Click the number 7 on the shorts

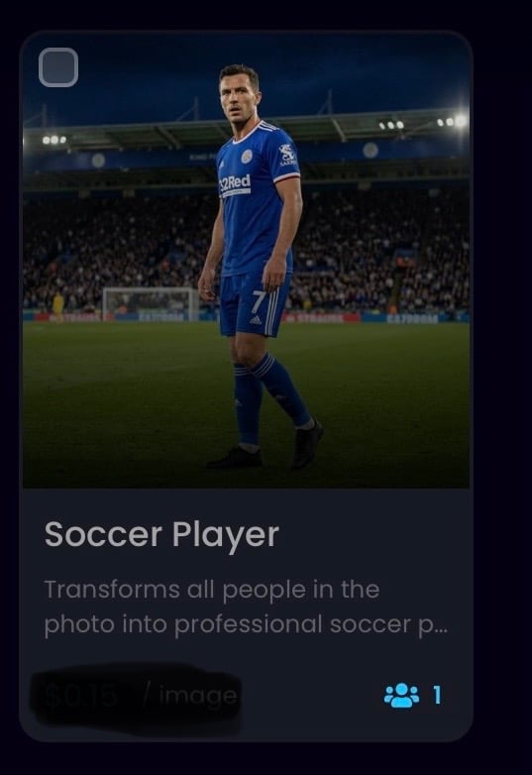258,301
